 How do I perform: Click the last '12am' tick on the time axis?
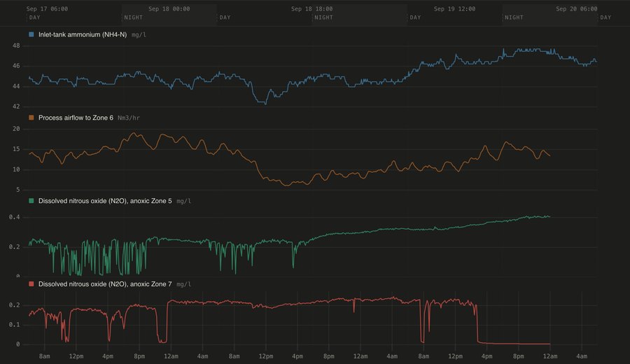pos(550,356)
